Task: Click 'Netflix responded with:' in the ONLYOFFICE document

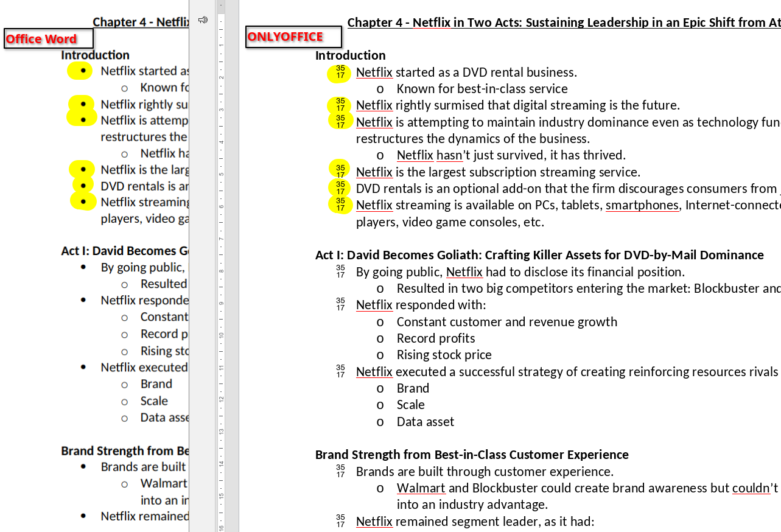Action: pyautogui.click(x=421, y=305)
